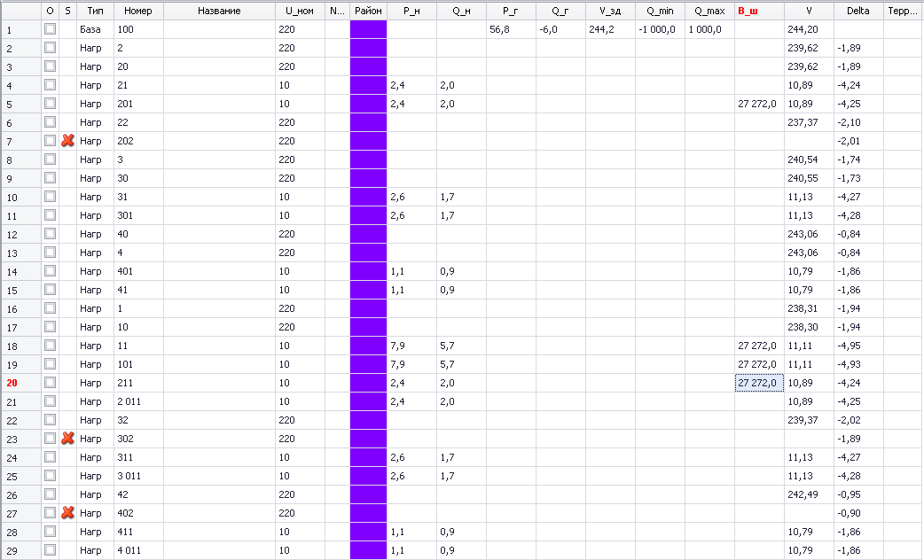Screen dimensions: 924x560
Task: Click the 27 272,0 В_ш value for node 201
Action: pyautogui.click(x=756, y=104)
